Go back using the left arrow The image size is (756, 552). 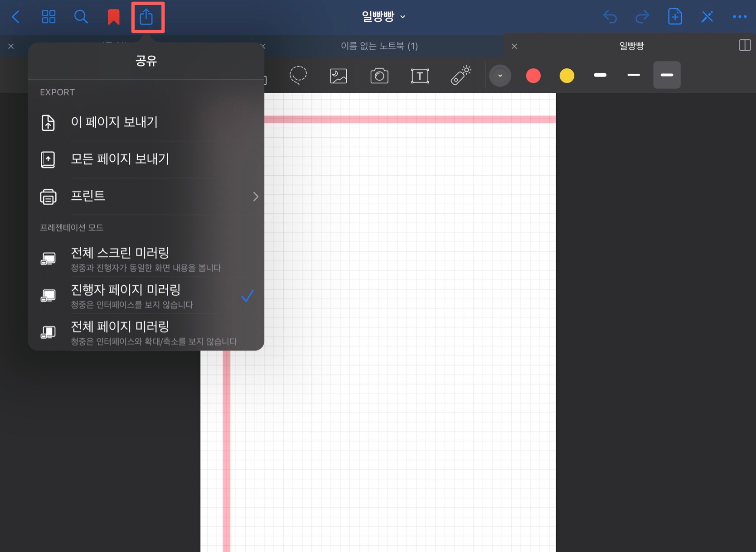coord(16,17)
